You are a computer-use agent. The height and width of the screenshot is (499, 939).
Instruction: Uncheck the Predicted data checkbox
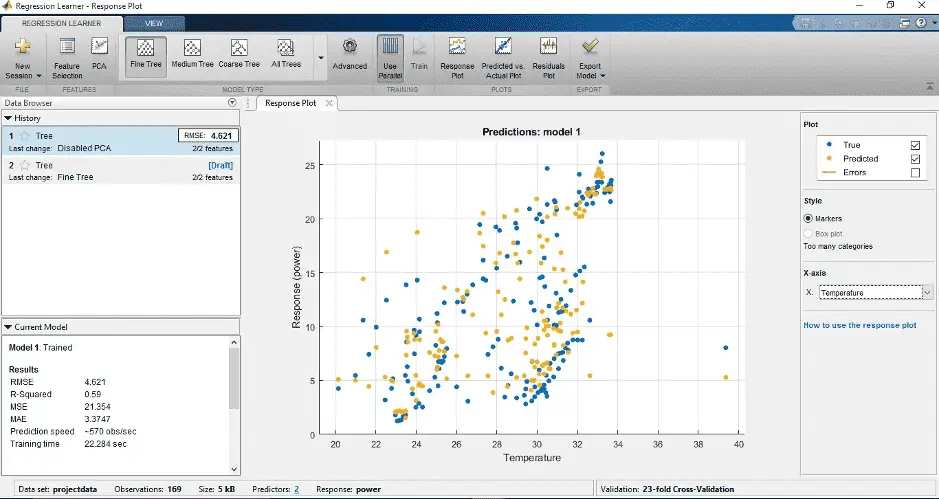coord(915,159)
